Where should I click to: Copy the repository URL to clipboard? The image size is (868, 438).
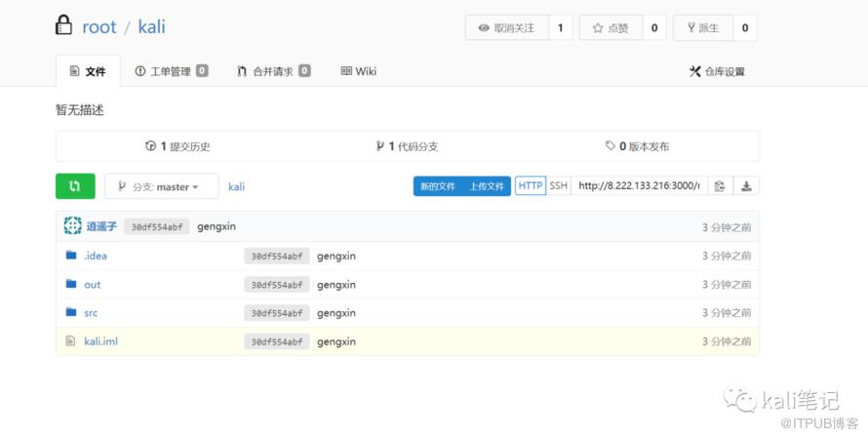(720, 186)
